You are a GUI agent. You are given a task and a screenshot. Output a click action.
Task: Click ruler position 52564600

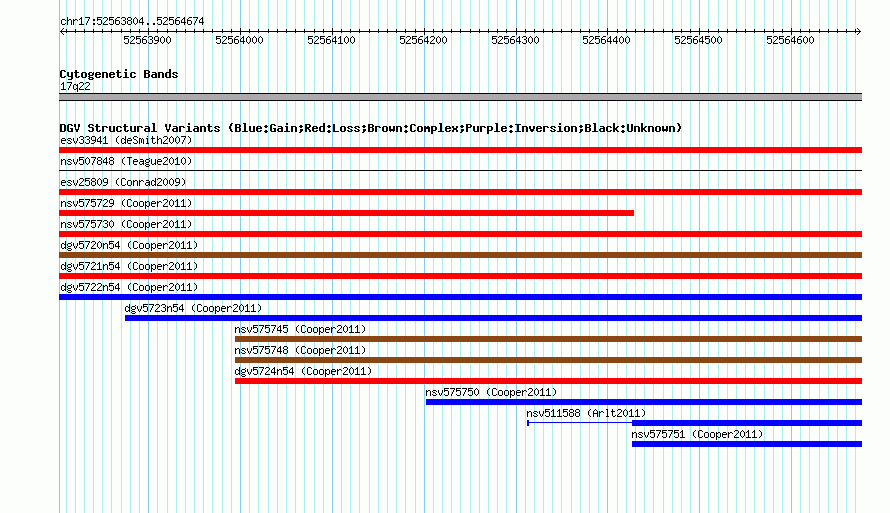[x=790, y=40]
